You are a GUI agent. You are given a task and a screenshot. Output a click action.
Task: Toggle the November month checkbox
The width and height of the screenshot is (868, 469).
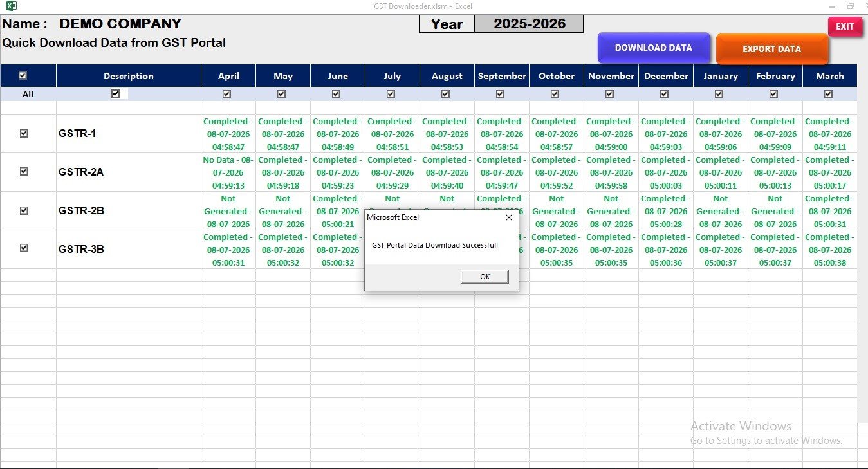click(609, 94)
